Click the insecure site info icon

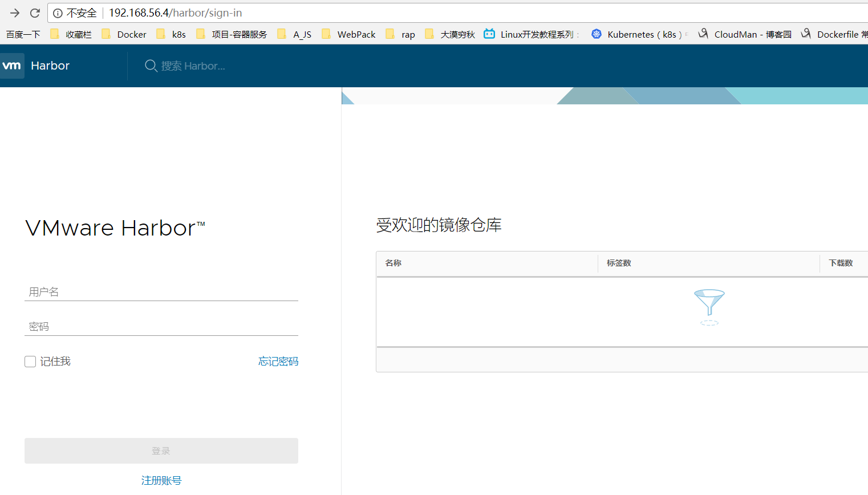pos(58,13)
